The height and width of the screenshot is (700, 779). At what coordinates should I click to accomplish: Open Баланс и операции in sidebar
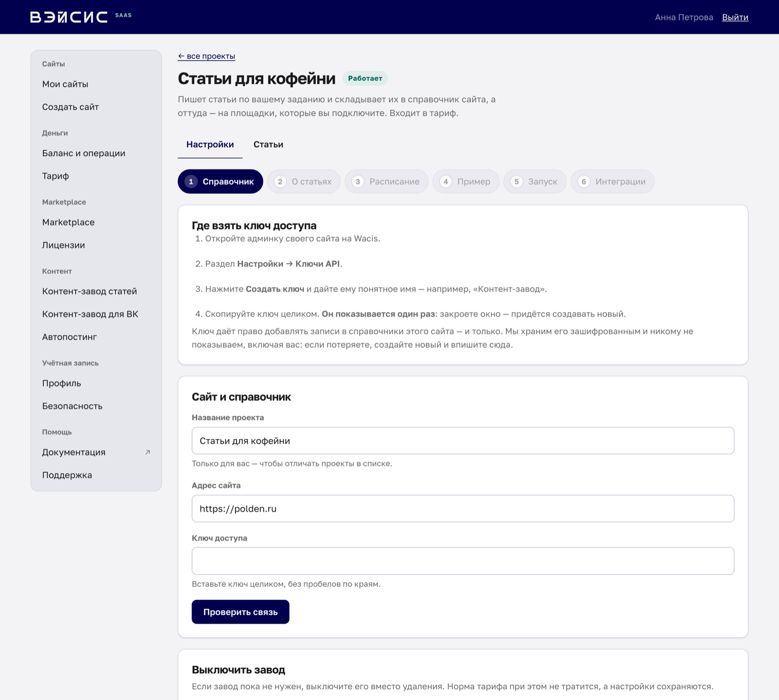96,153
